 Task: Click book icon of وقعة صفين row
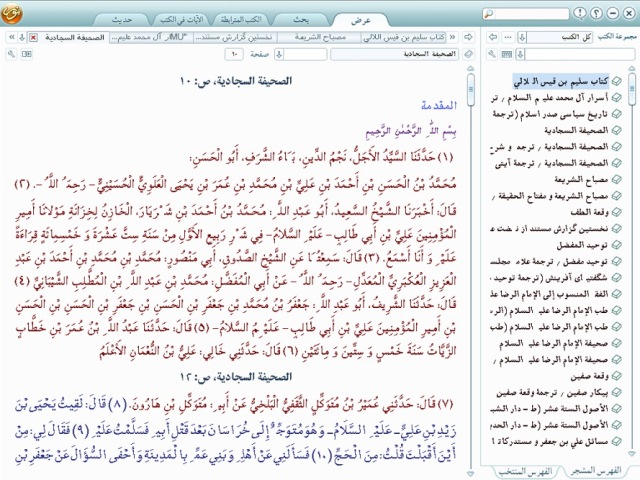point(617,376)
